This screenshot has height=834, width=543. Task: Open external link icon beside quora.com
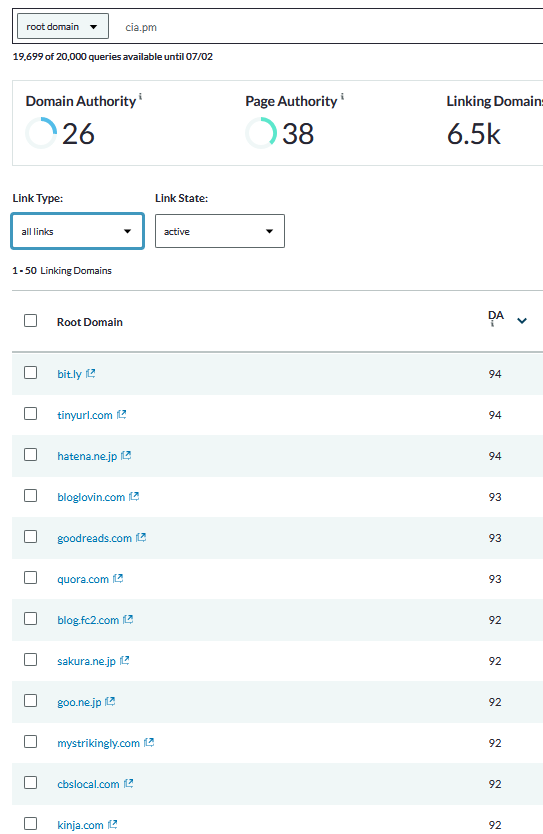118,578
